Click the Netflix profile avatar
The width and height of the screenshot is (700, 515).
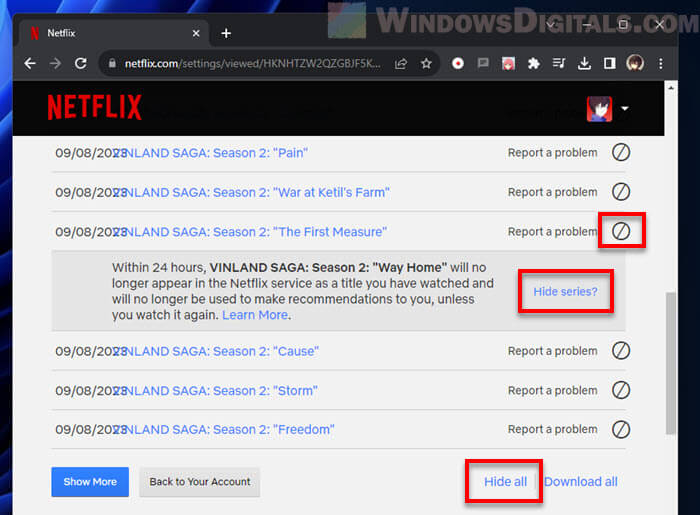pyautogui.click(x=599, y=109)
